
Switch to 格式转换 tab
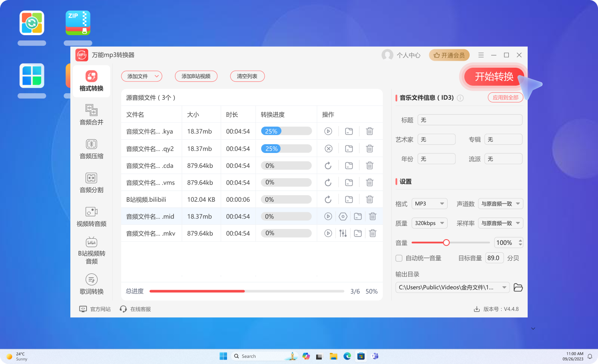[91, 82]
